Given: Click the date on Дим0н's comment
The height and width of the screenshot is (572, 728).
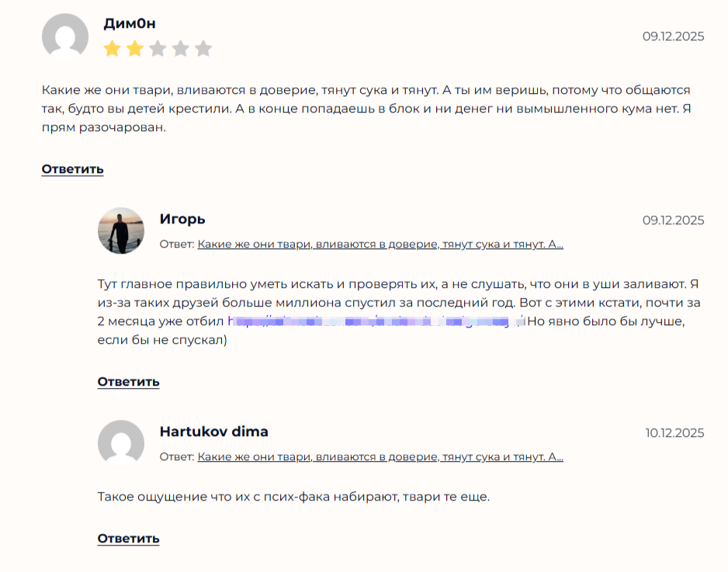Looking at the screenshot, I should pyautogui.click(x=673, y=36).
